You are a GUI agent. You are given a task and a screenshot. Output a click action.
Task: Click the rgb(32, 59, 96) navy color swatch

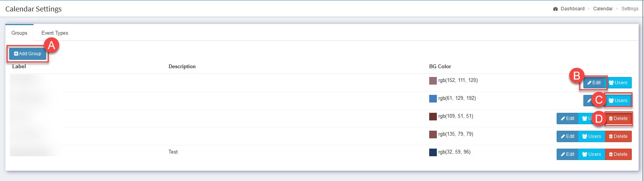pyautogui.click(x=433, y=152)
